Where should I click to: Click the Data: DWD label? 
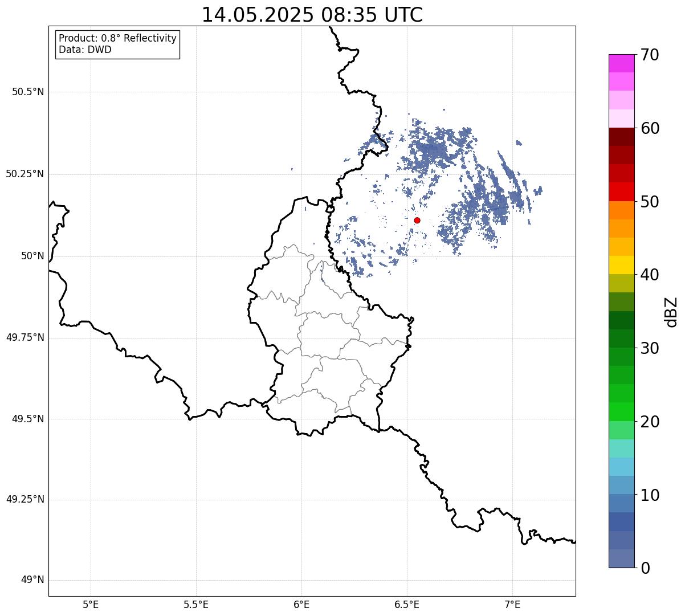click(x=85, y=50)
